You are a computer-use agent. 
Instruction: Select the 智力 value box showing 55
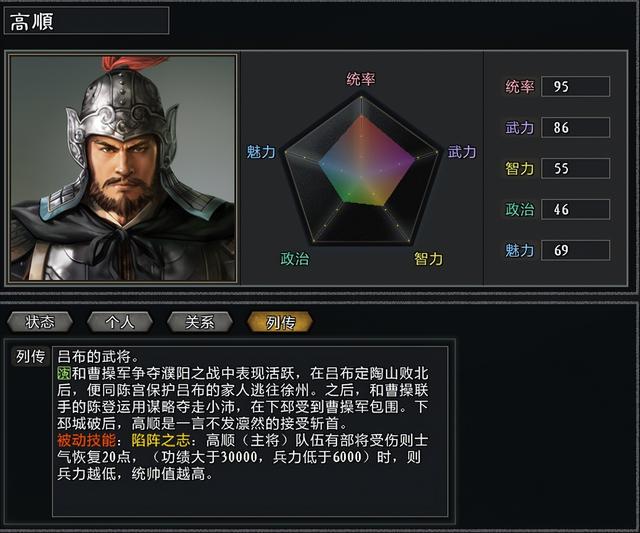(575, 168)
